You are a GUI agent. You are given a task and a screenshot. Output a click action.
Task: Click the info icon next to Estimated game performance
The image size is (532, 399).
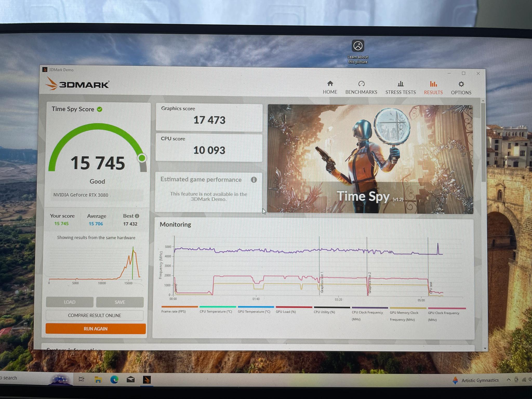point(254,180)
